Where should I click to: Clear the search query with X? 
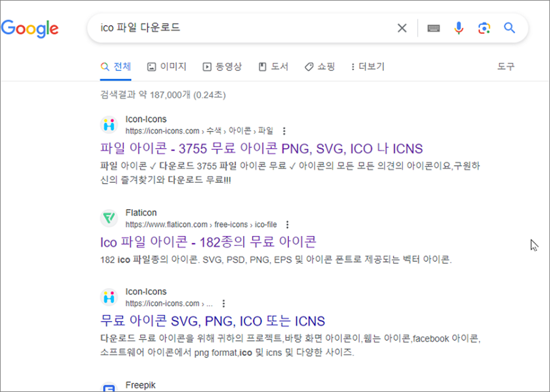pos(402,28)
